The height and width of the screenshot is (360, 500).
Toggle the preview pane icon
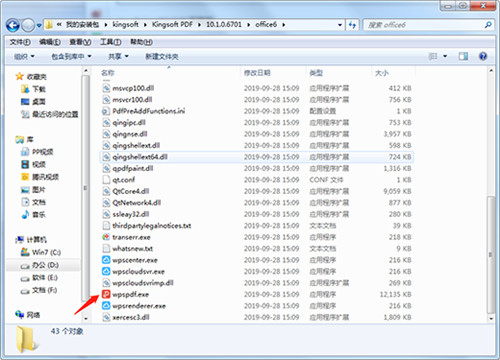pos(463,56)
